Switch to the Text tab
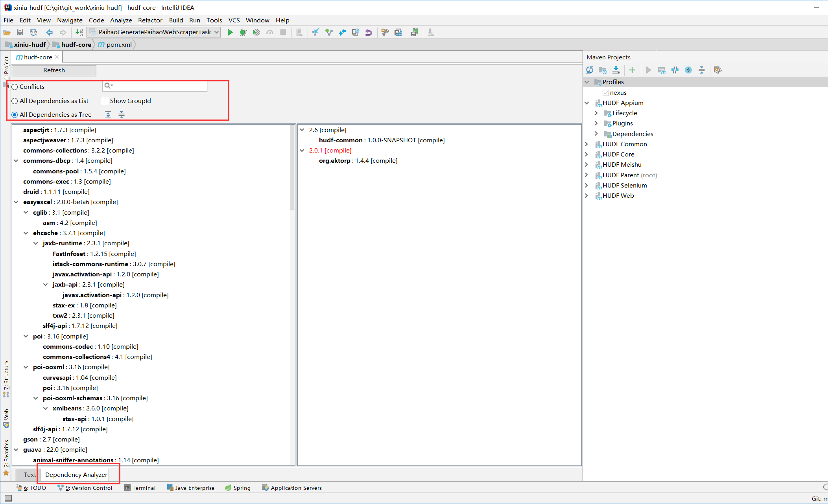This screenshot has width=828, height=504. (29, 475)
